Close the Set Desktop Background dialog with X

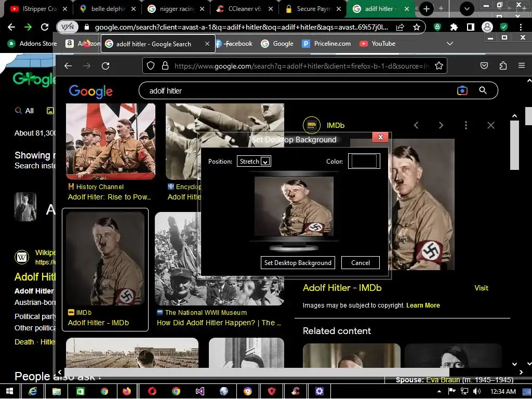(x=380, y=137)
